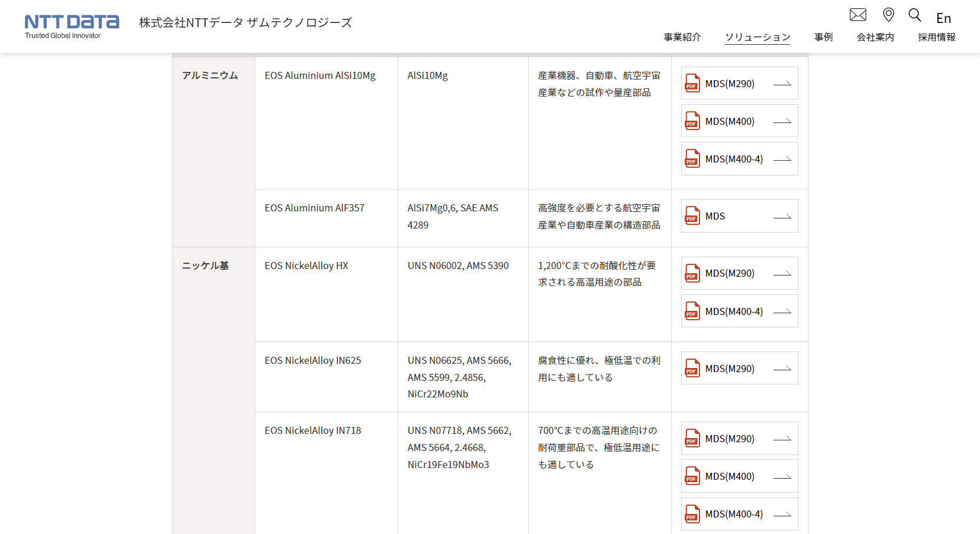Screen dimensions: 980x534
Task: Click PDF icon in IN718 MDS(M290) row
Action: click(692, 438)
